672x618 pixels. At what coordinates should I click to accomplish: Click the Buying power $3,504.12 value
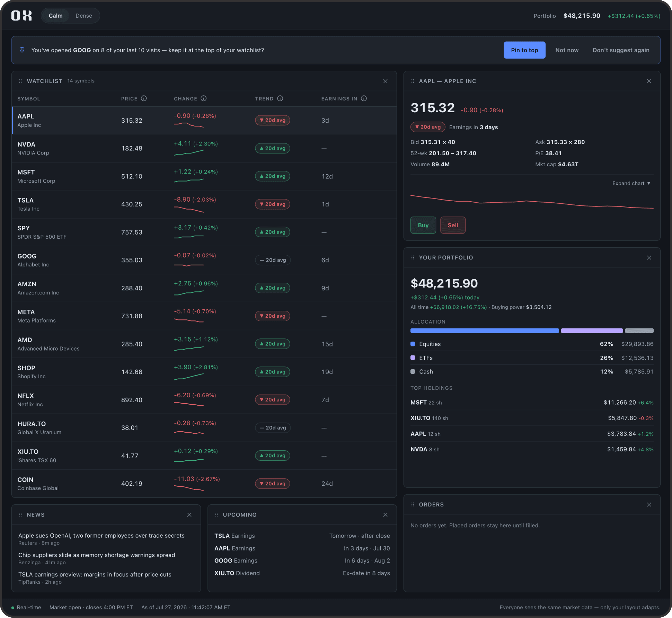(539, 307)
